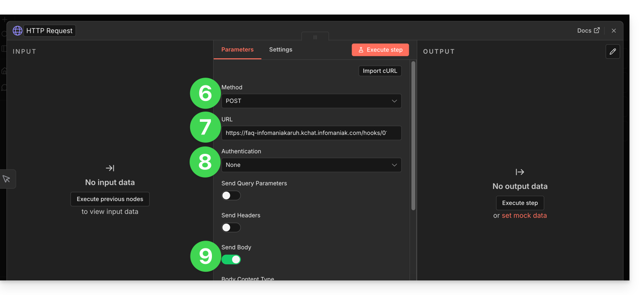The image size is (644, 295).
Task: Click the flask icon on Execute step
Action: 361,50
